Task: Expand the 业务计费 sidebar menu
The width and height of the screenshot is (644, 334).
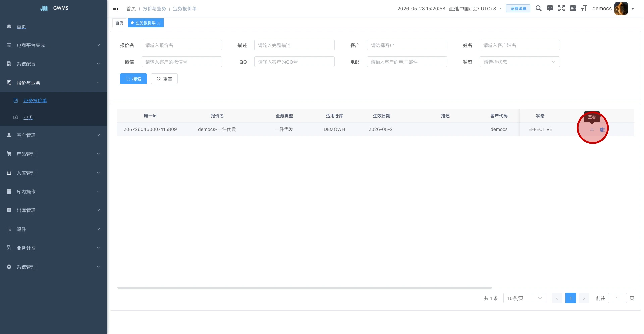Action: pos(54,248)
